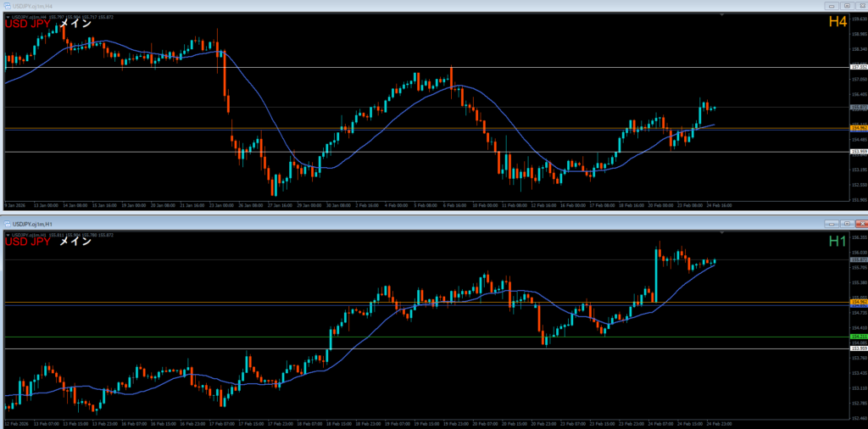Click the green H1 timeframe label
The height and width of the screenshot is (429, 868).
click(x=837, y=241)
